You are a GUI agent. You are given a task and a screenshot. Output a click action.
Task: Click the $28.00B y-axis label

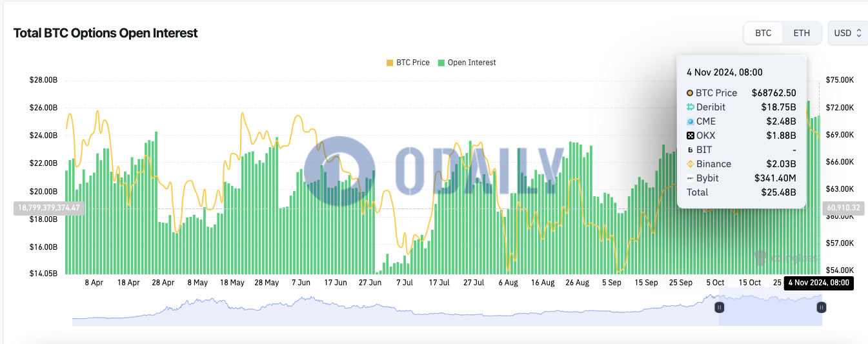click(x=44, y=80)
